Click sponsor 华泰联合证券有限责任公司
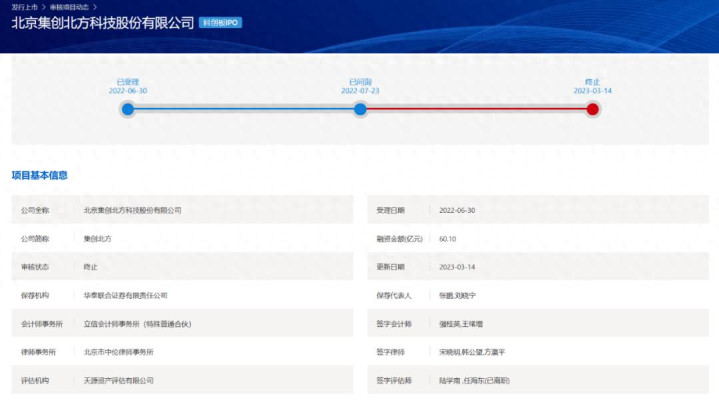719x414 pixels. tap(126, 296)
